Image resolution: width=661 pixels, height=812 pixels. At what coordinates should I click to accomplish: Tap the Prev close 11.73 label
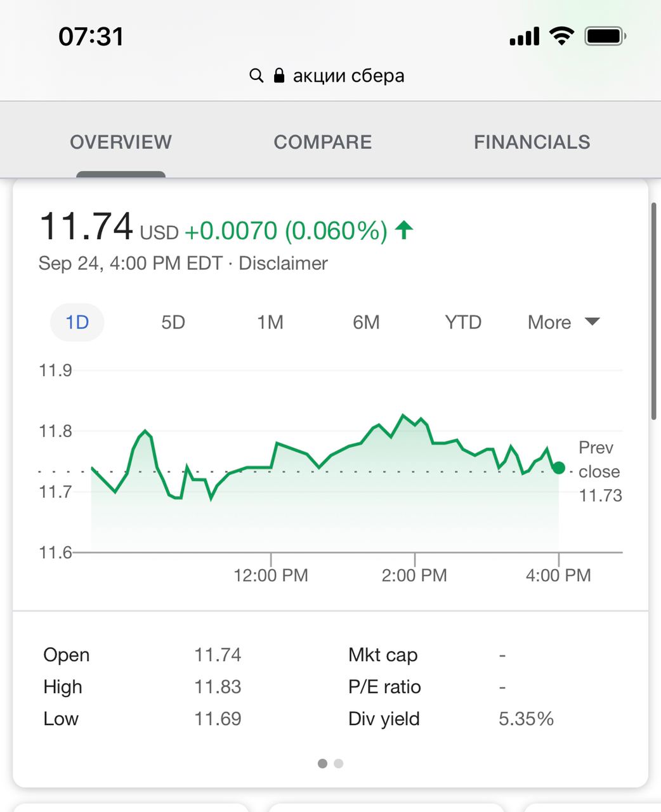[x=600, y=471]
